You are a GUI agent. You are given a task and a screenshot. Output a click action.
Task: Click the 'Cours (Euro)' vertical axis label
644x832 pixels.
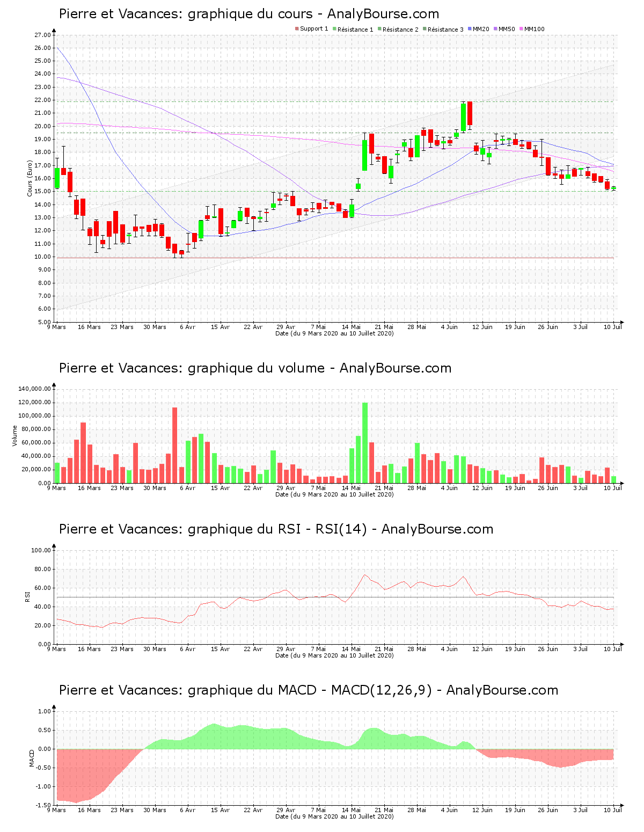coord(30,179)
